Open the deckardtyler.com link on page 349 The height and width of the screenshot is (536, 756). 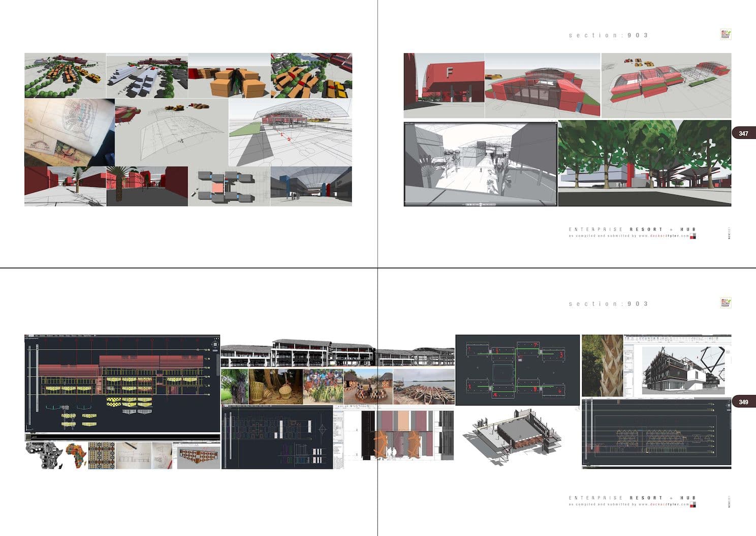point(664,505)
